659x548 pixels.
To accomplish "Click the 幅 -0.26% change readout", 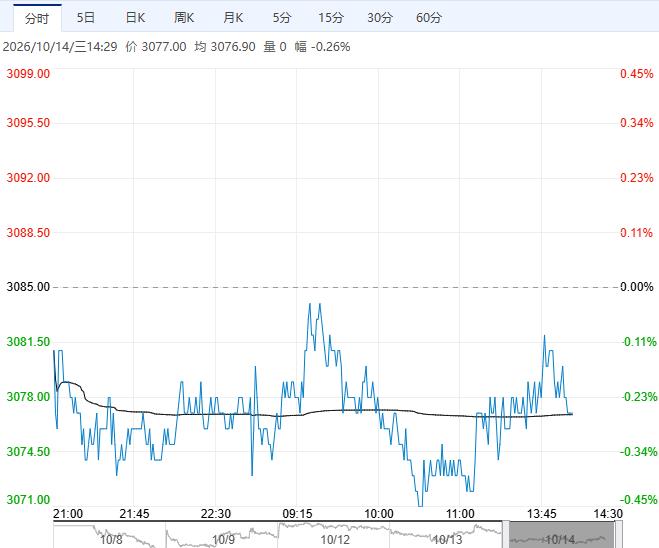I will pos(322,46).
